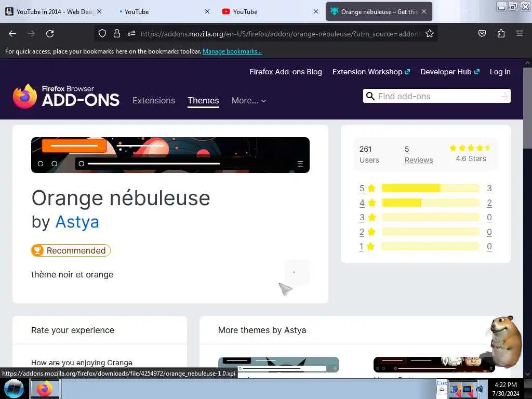Click the hamster desktop mascot
Image resolution: width=532 pixels, height=399 pixels.
tap(506, 341)
